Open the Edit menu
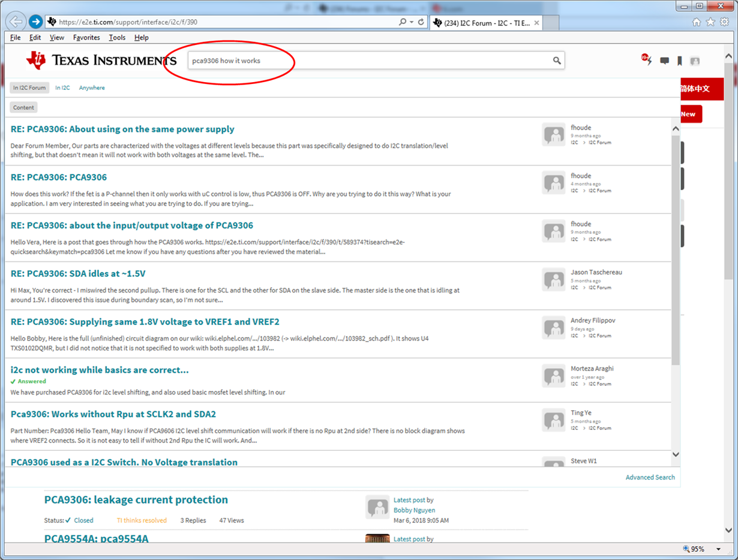This screenshot has height=560, width=738. pos(35,37)
